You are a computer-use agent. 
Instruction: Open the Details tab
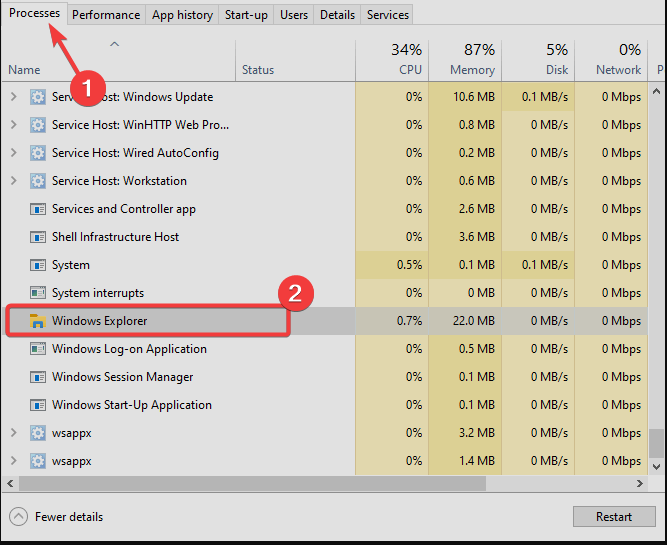tap(337, 15)
